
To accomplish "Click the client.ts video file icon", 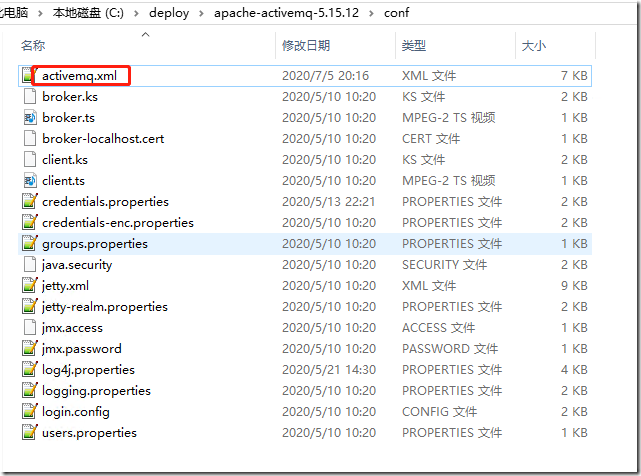I will coord(30,181).
